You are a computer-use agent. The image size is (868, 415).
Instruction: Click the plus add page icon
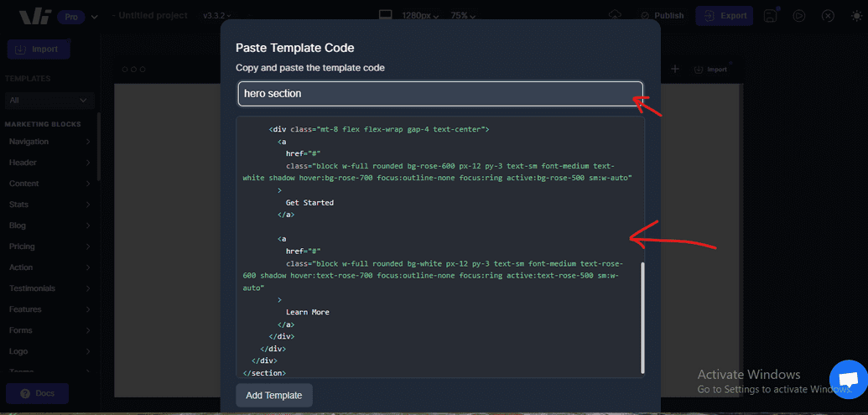[x=675, y=69]
